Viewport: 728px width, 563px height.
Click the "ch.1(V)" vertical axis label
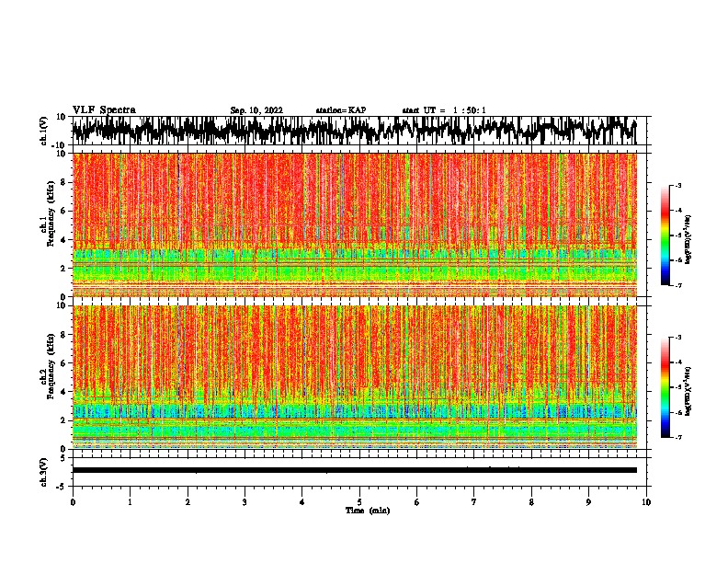coord(44,131)
